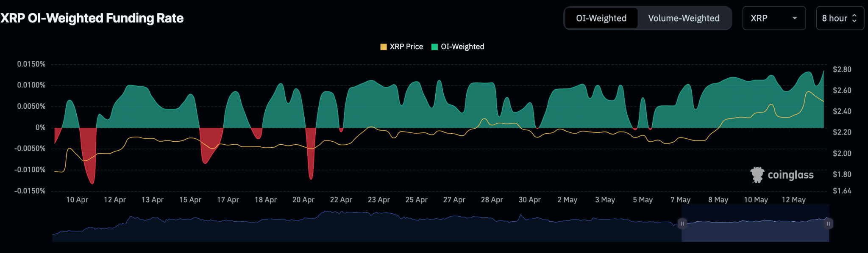Grab the right range slider handle
Viewport: 868px width, 253px height.
(x=828, y=223)
